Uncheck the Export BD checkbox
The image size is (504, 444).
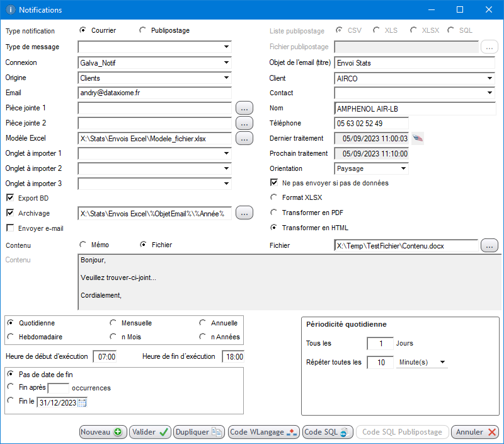click(x=9, y=199)
